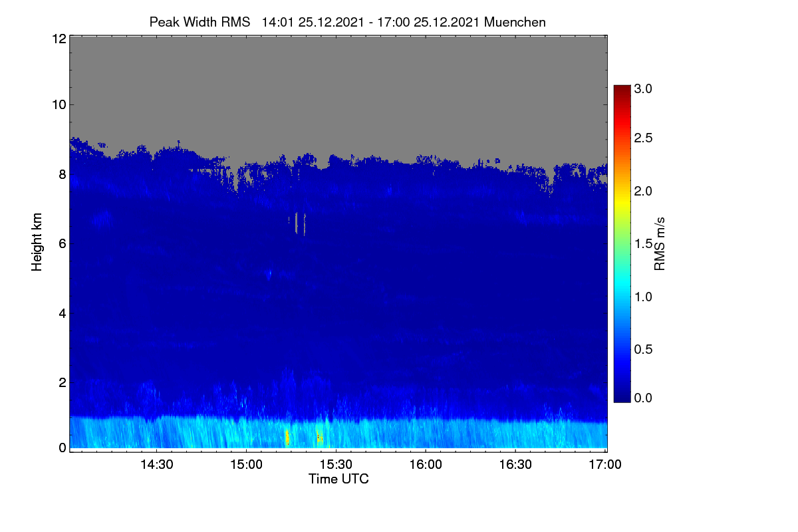Click the 15:00 time tick label
This screenshot has height=532, width=798.
click(x=246, y=464)
